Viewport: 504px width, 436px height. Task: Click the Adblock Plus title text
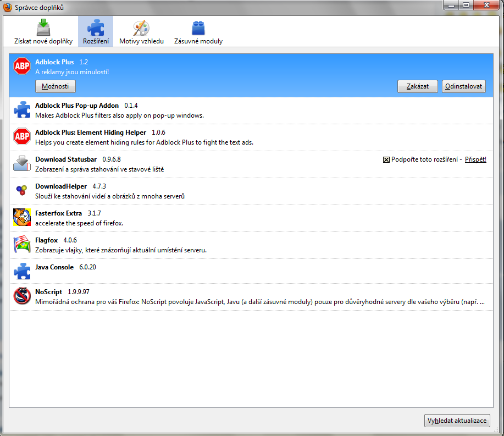[x=54, y=62]
